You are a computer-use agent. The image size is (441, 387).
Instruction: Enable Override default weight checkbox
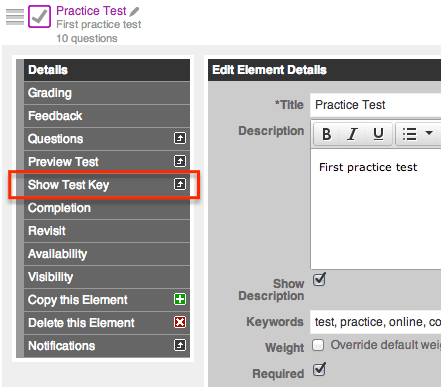pos(318,345)
